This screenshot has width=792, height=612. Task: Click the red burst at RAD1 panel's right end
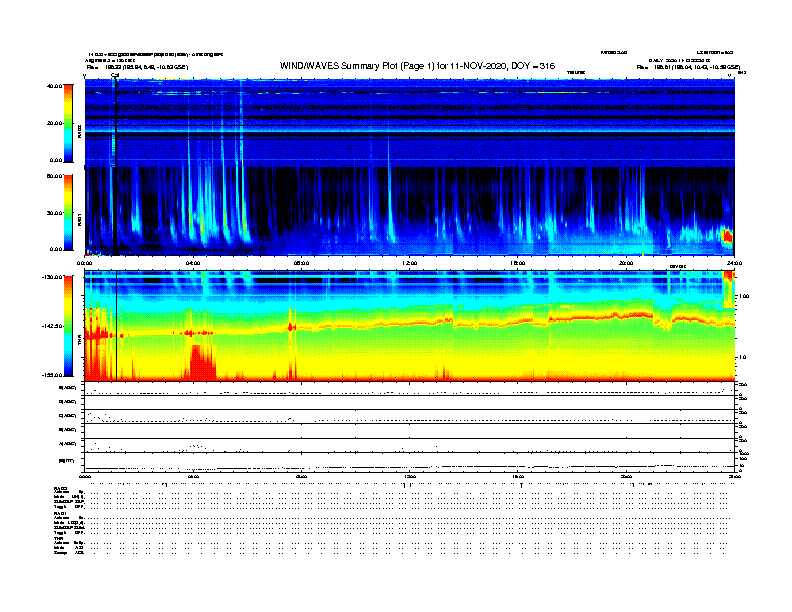727,236
